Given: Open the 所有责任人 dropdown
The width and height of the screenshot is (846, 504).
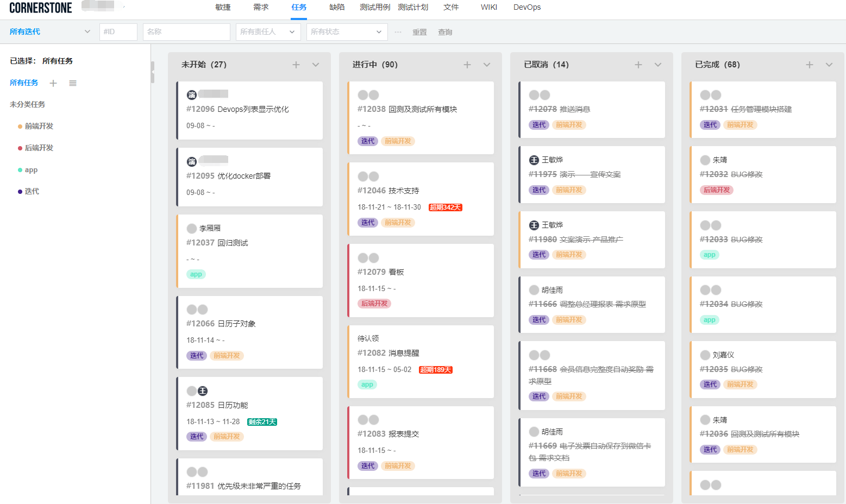Looking at the screenshot, I should [268, 31].
